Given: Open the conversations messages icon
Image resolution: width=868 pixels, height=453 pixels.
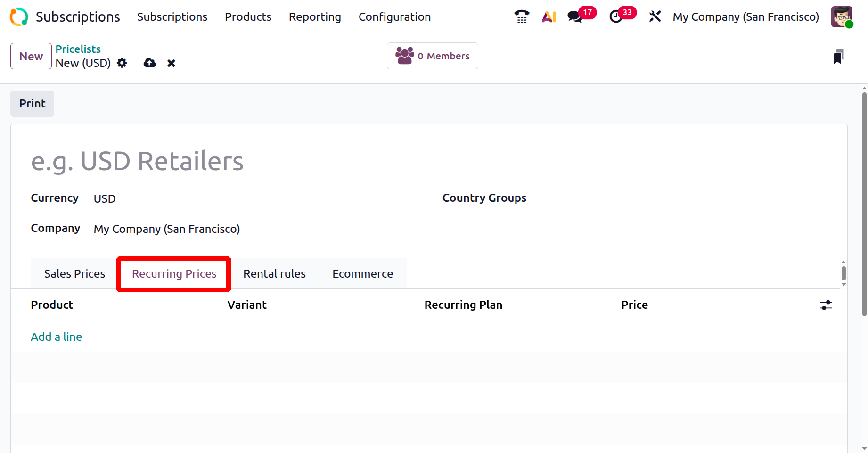Looking at the screenshot, I should (x=575, y=17).
